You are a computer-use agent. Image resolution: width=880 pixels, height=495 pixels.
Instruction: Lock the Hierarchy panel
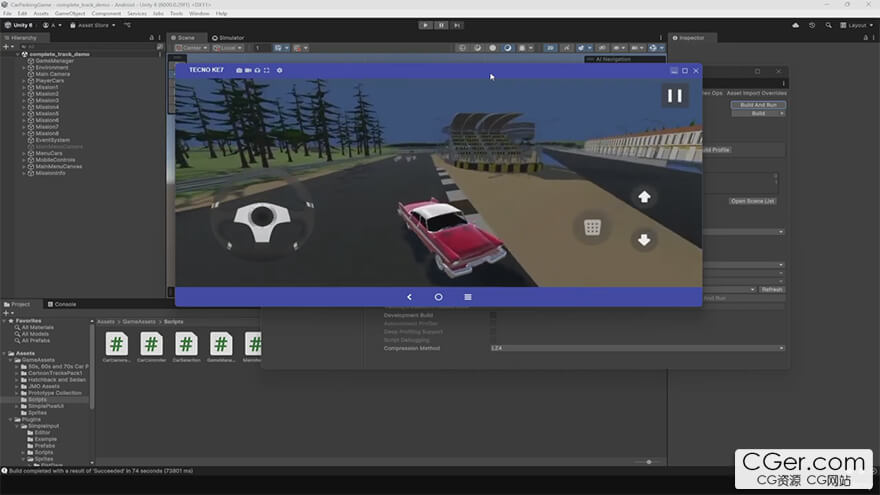click(x=152, y=38)
